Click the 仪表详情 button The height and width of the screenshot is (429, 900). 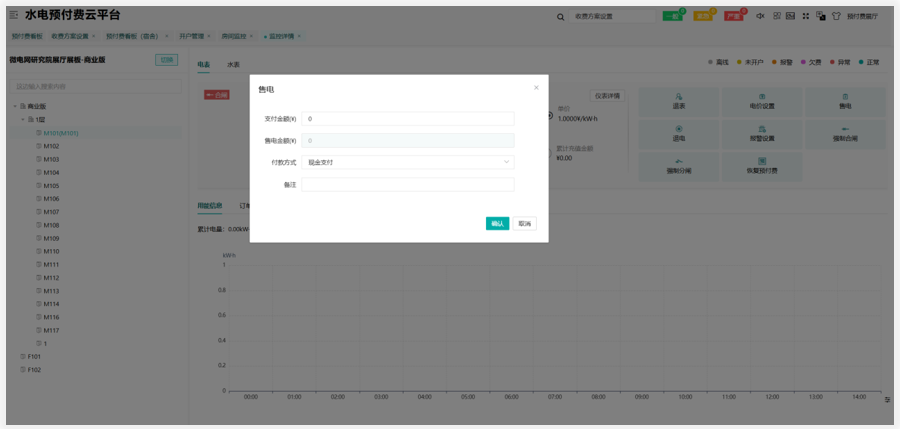click(x=607, y=96)
